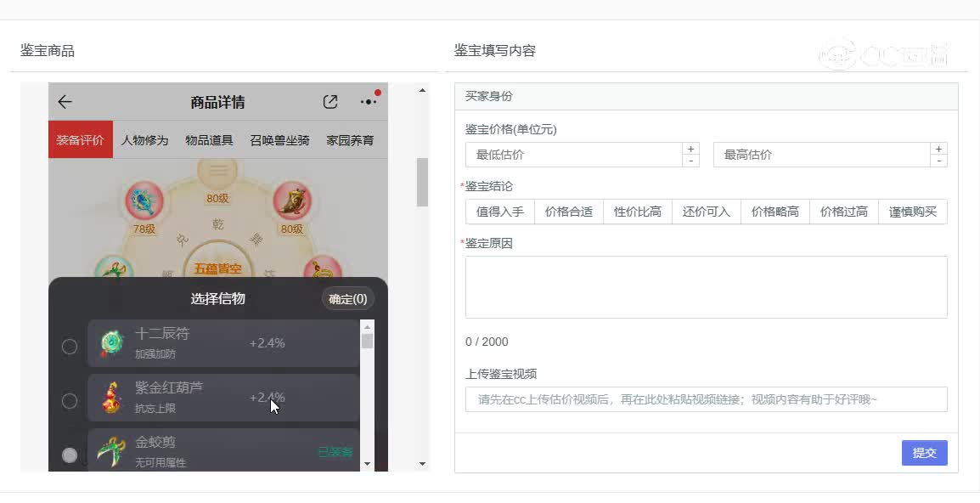
Task: Click the 加强加防 attribute text
Action: tap(155, 354)
